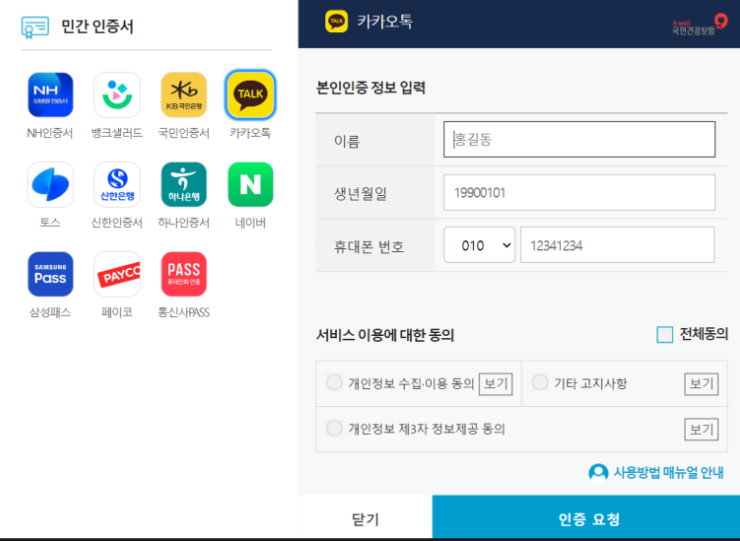The height and width of the screenshot is (541, 740).
Task: Select the 기타 고지사항 radio button
Action: coord(540,382)
